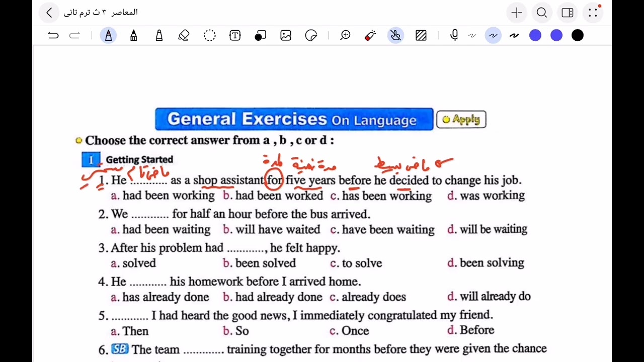Start audio recording with the microphone
The width and height of the screenshot is (644, 362).
coord(454,35)
